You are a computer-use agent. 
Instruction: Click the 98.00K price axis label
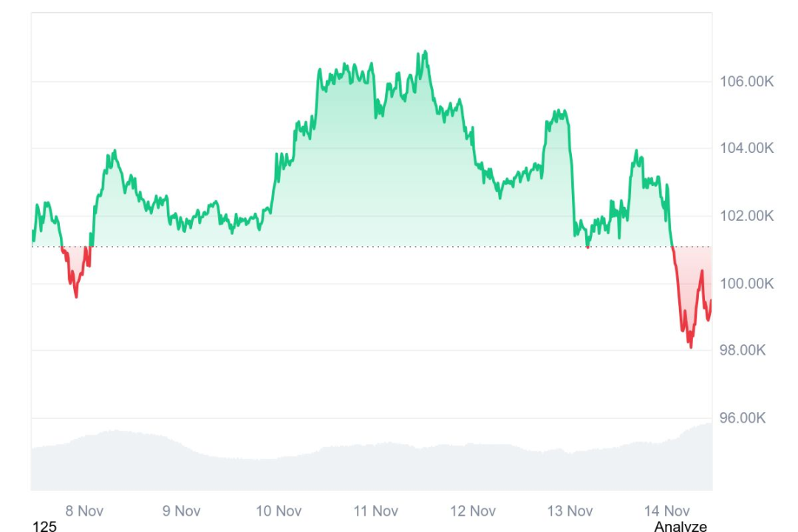(743, 350)
